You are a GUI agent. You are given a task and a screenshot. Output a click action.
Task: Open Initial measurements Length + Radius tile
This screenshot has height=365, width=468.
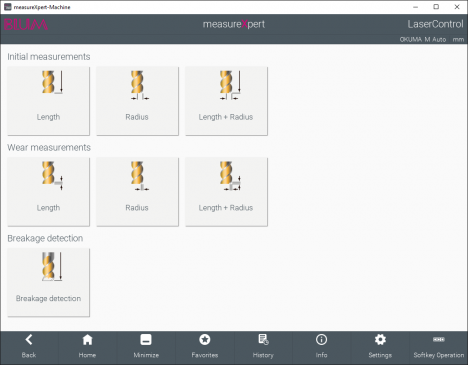pos(226,101)
